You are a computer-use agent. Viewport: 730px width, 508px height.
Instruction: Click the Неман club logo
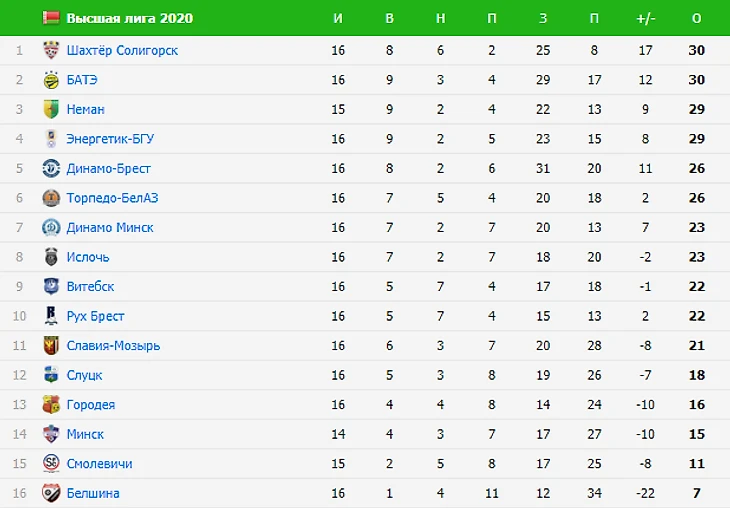click(x=51, y=109)
